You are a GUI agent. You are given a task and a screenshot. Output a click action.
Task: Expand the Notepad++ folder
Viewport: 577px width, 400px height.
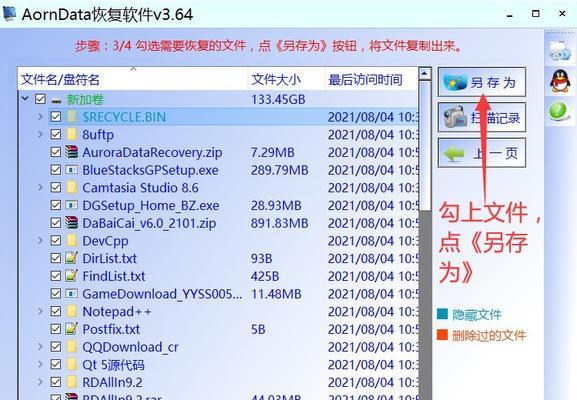pyautogui.click(x=40, y=311)
